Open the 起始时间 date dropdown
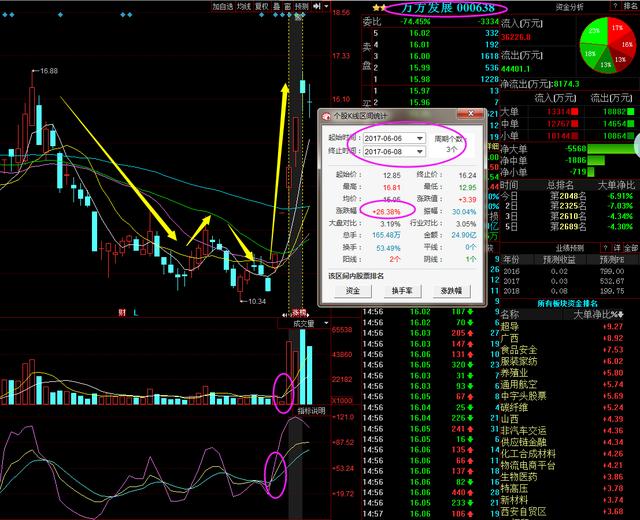 pos(420,138)
